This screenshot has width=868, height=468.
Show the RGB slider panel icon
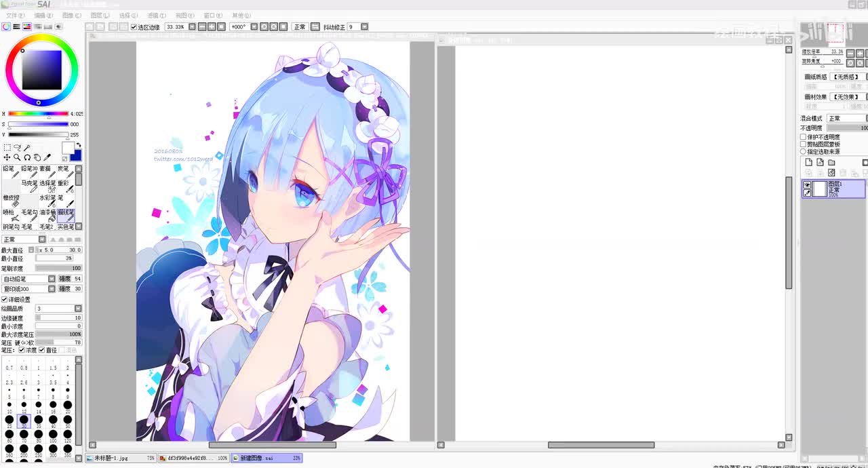(16, 26)
